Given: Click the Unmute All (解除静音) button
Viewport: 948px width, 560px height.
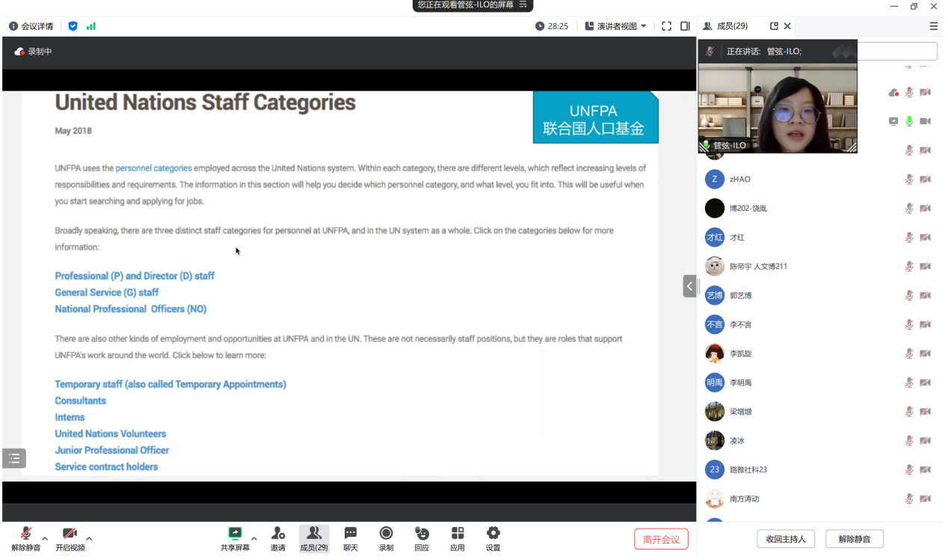Looking at the screenshot, I should (x=854, y=539).
